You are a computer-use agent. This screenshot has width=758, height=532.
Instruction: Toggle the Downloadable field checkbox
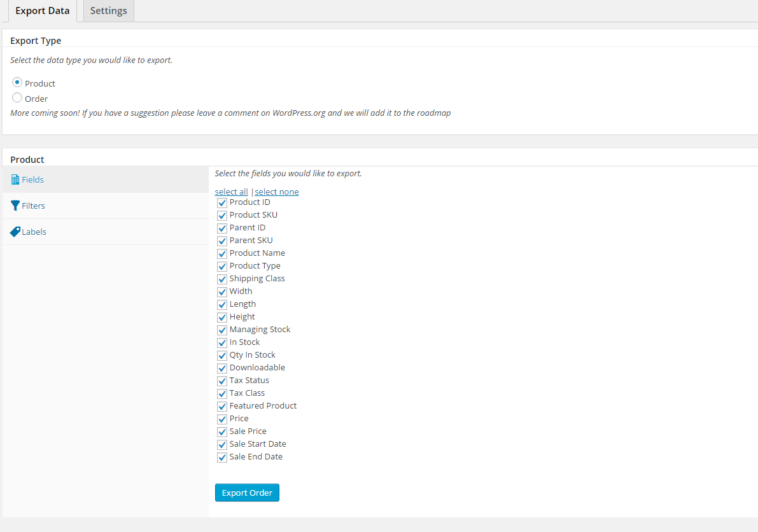pos(222,368)
